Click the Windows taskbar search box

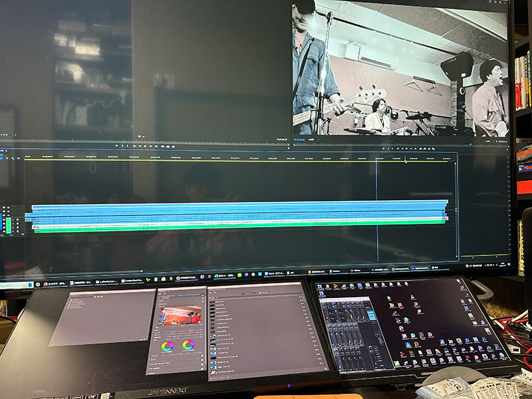[16, 285]
